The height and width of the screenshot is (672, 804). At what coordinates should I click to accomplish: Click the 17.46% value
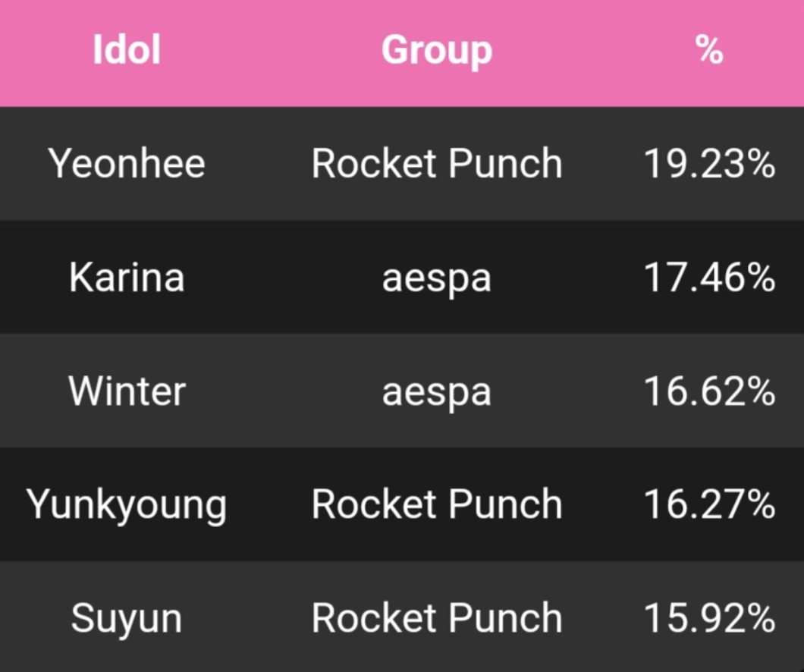pyautogui.click(x=708, y=278)
